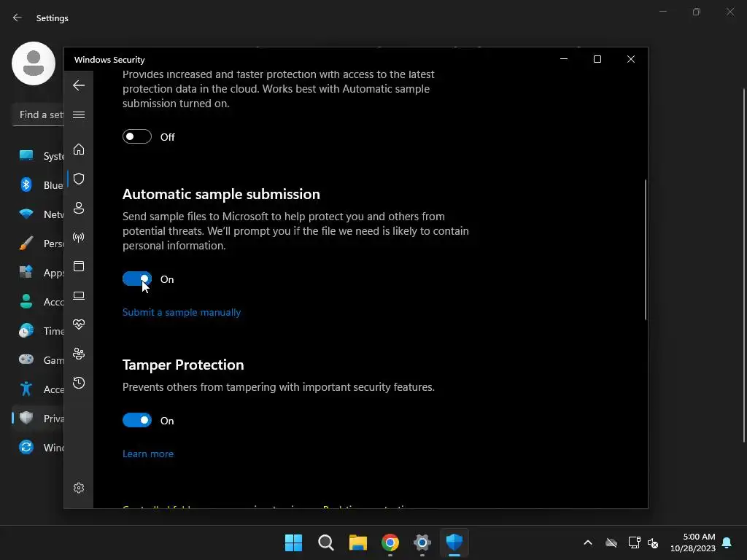Select Personalization in Settings sidebar
The width and height of the screenshot is (747, 560).
tap(38, 244)
